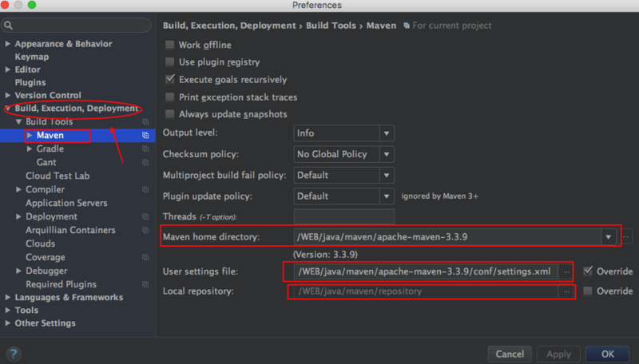Click the project-level icon beside Gant
The width and height of the screenshot is (639, 364).
pyautogui.click(x=145, y=163)
